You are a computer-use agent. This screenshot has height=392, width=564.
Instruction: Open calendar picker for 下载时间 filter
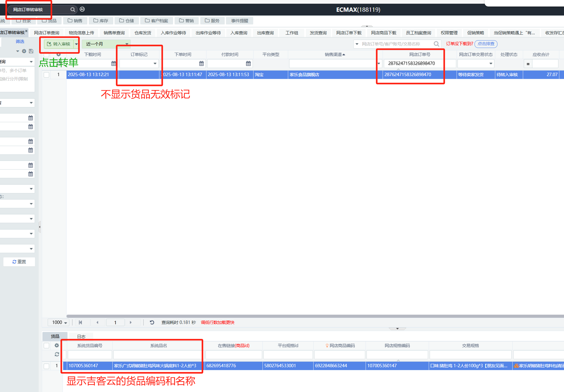pyautogui.click(x=114, y=63)
